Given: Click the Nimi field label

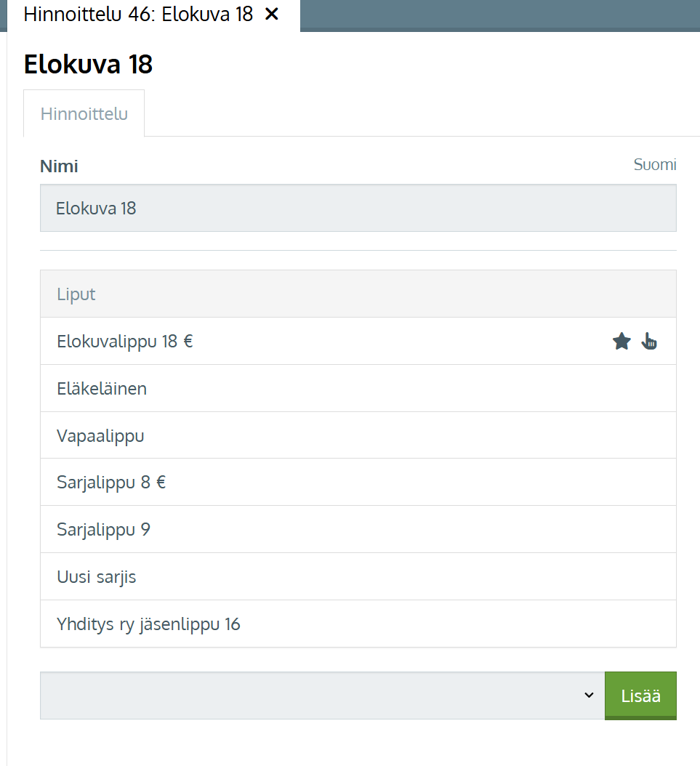Looking at the screenshot, I should (x=59, y=166).
